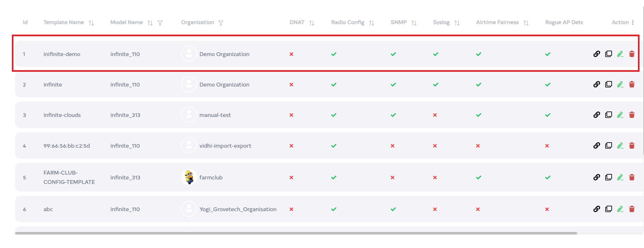This screenshot has width=644, height=248.
Task: Clone the infinite template in row 2
Action: pyautogui.click(x=608, y=84)
